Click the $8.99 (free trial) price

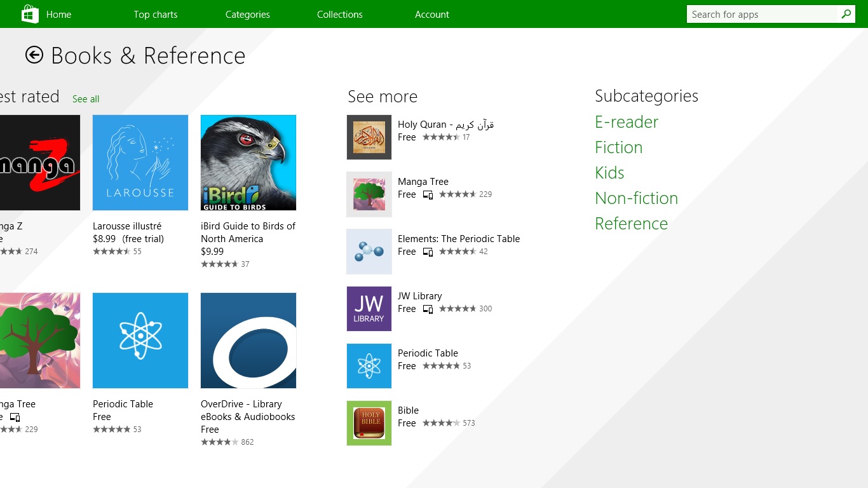128,239
